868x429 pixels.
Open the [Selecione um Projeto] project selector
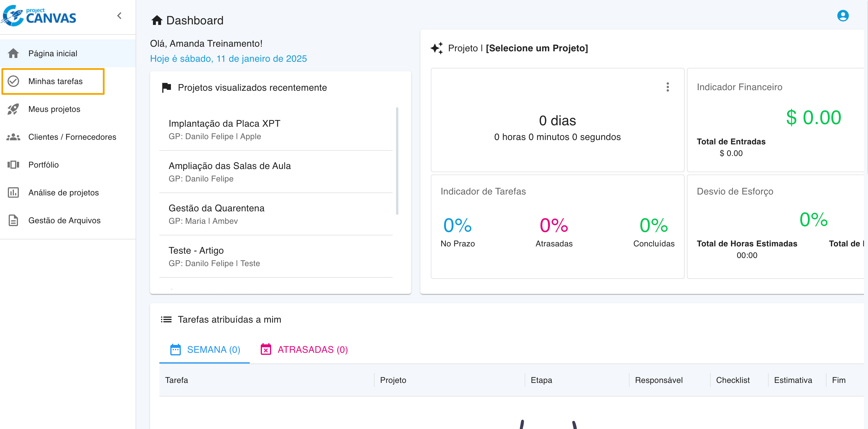click(537, 48)
